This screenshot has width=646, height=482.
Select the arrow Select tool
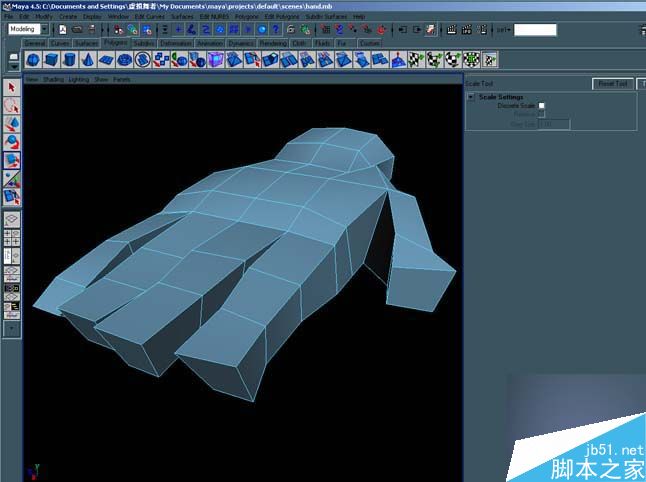[12, 88]
